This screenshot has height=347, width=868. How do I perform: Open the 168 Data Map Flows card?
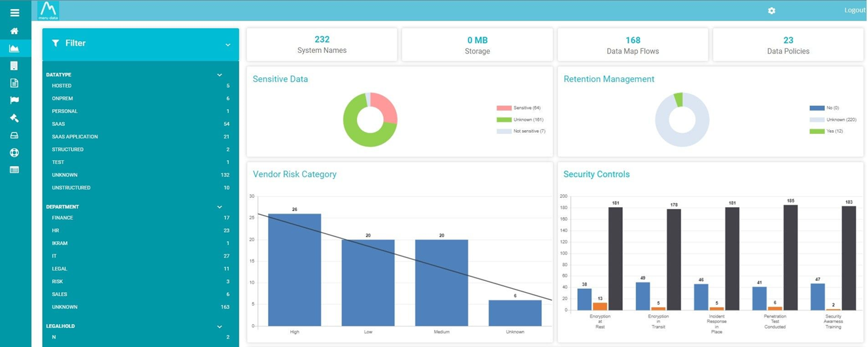click(x=633, y=44)
